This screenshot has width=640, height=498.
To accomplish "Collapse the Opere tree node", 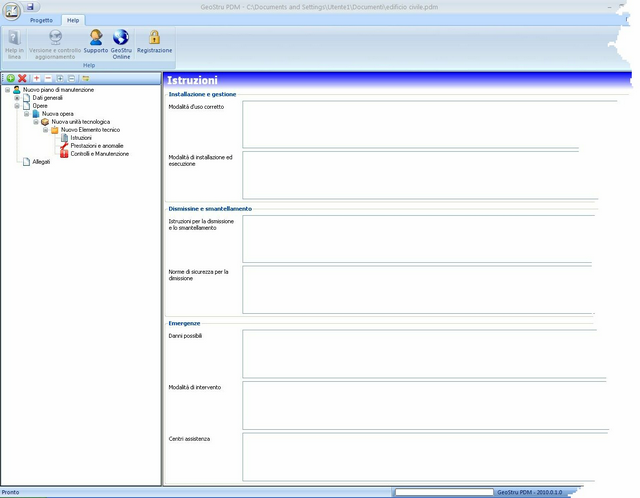I will 17,106.
